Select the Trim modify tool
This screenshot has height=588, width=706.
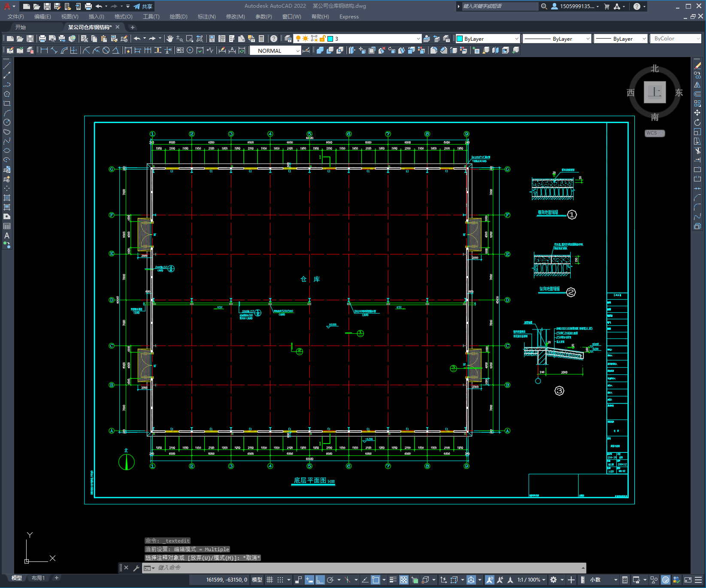tap(697, 151)
